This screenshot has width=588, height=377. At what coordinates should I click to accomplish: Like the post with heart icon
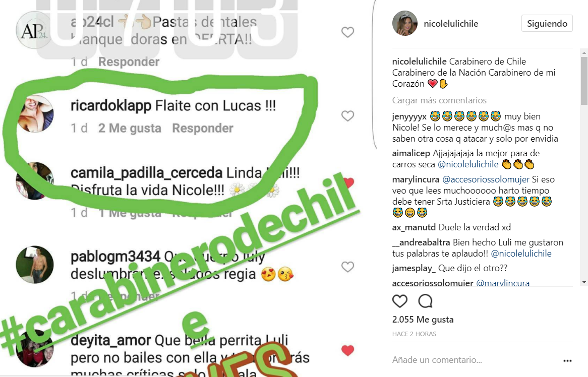(400, 301)
